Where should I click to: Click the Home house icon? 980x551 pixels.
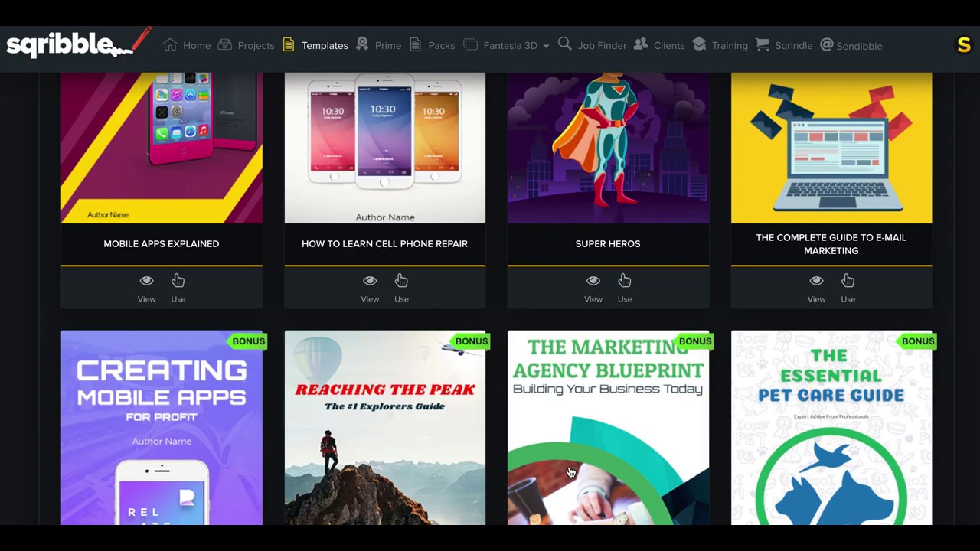(170, 44)
